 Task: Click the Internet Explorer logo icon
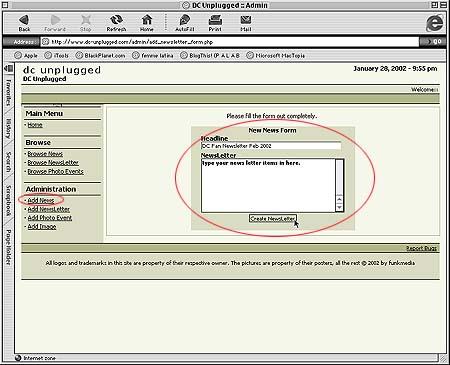tap(435, 23)
